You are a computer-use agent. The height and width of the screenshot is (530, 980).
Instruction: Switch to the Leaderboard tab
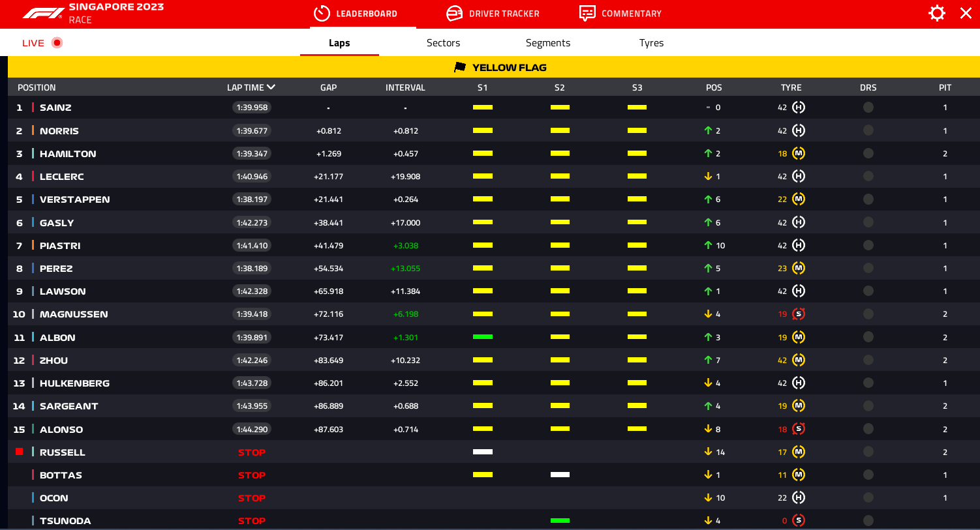(356, 13)
